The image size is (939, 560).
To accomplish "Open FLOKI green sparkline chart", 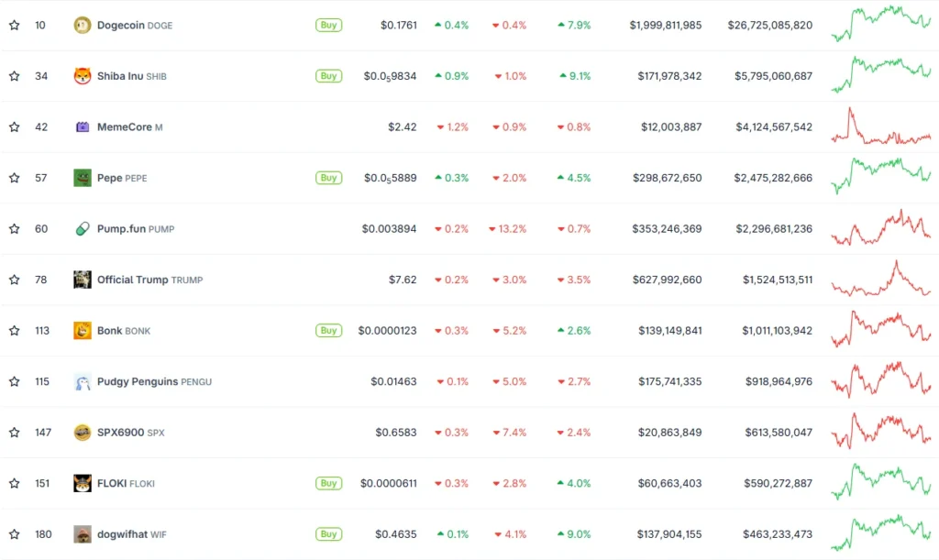I will point(881,481).
